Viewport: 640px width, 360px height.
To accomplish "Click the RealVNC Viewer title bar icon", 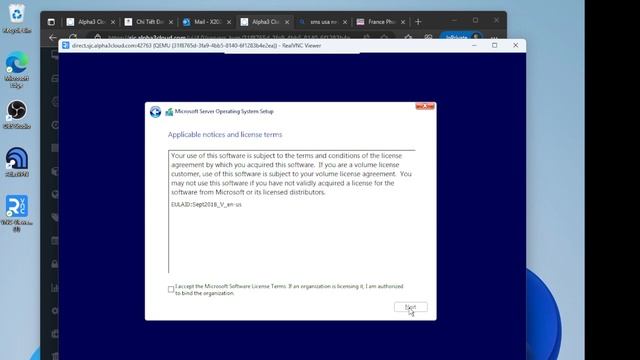I will [65, 45].
